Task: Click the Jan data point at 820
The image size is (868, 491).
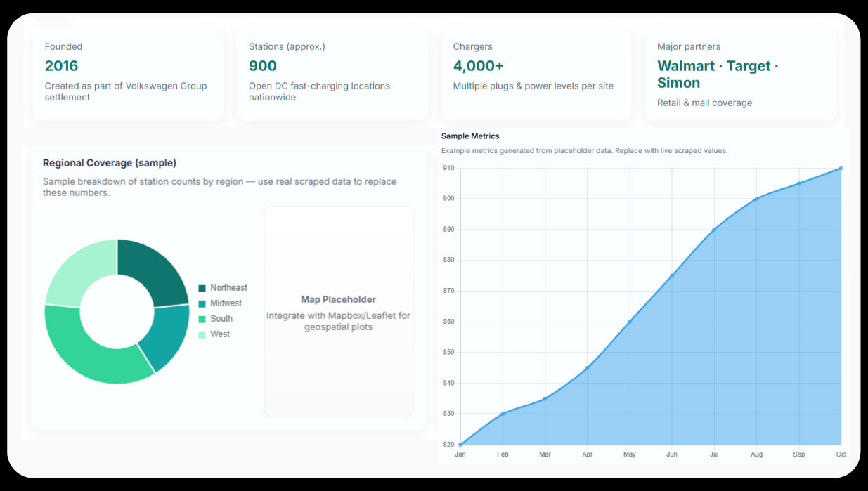Action: click(x=460, y=445)
